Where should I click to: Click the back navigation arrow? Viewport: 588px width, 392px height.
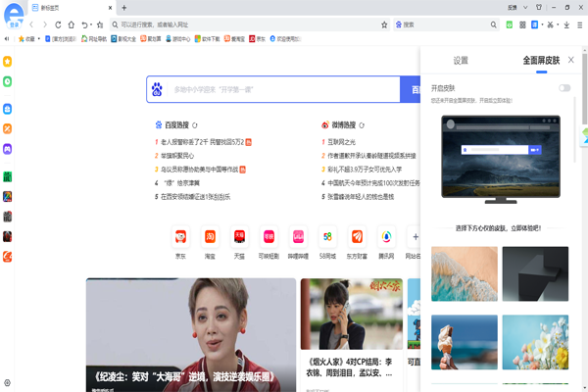pyautogui.click(x=31, y=24)
